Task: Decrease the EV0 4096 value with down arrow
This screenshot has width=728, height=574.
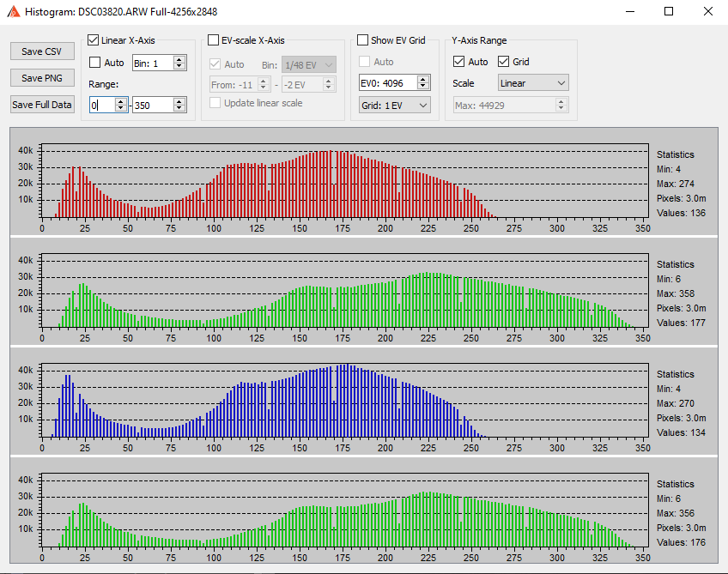Action: point(423,87)
